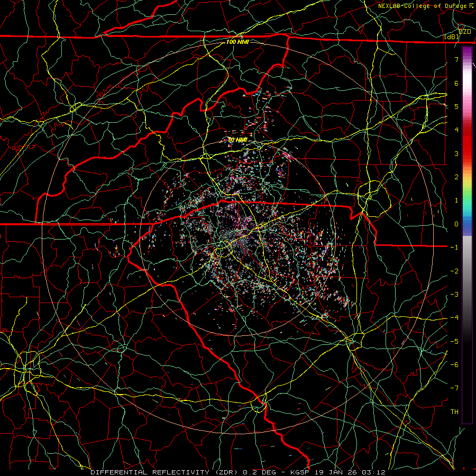Click the "19 JAN 26 03:12" timestamp
Screen dimensions: 476x476
[x=350, y=472]
